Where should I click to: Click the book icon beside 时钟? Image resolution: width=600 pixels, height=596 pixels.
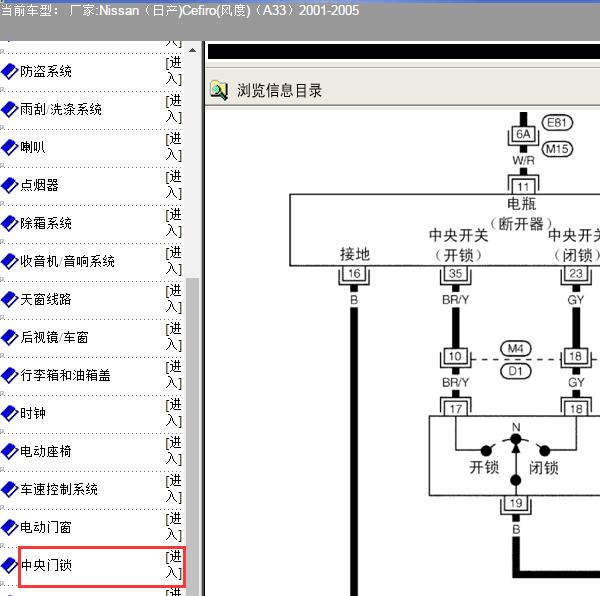(10, 413)
